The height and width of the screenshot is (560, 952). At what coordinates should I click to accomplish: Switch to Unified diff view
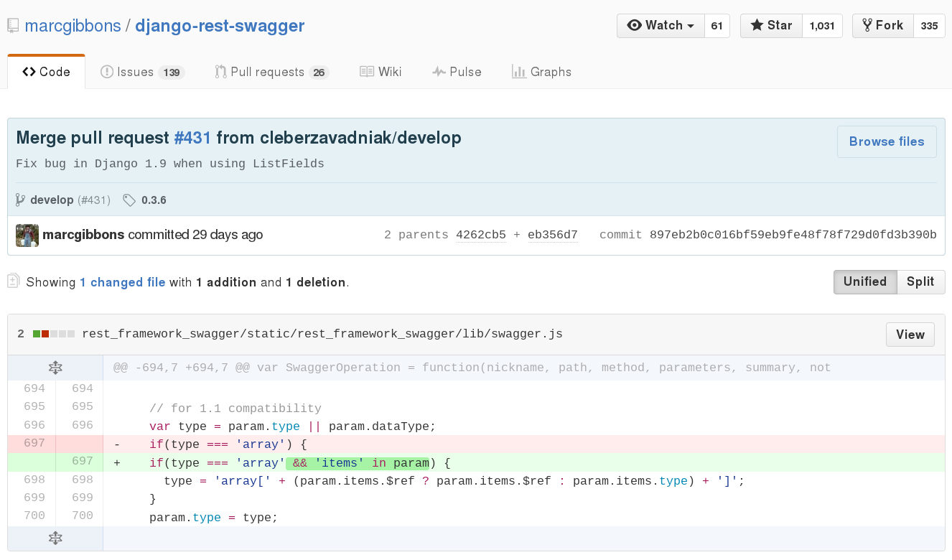[865, 281]
